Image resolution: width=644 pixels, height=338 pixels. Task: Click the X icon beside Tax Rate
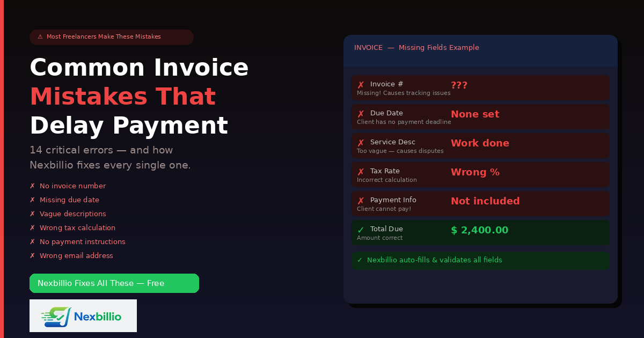[x=361, y=172]
